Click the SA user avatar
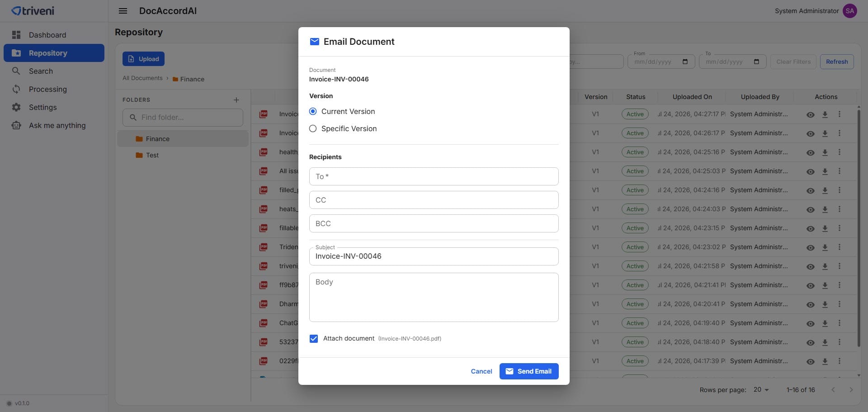 click(x=850, y=11)
